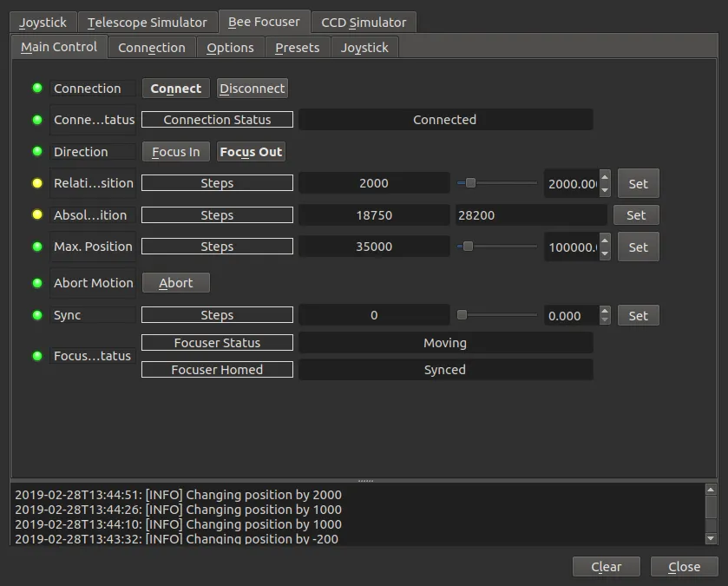Open the Presets sub-tab

click(x=297, y=48)
